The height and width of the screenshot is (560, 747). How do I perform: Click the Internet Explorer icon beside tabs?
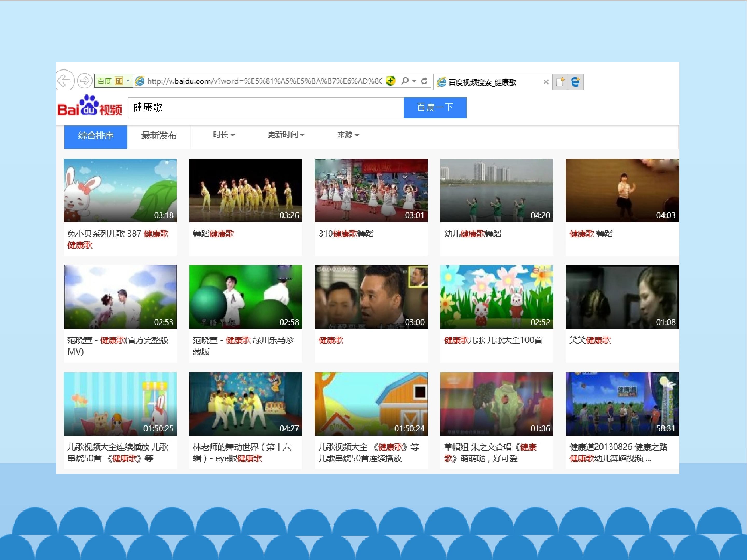(576, 82)
